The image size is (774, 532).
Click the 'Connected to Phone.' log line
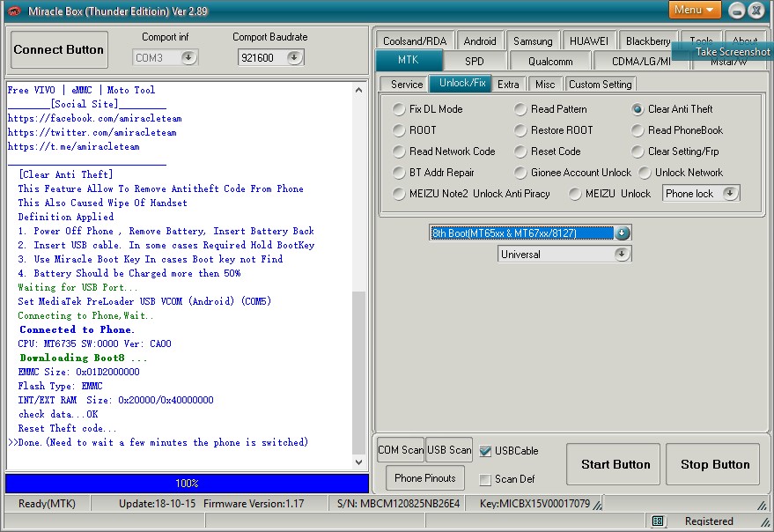[x=77, y=330]
